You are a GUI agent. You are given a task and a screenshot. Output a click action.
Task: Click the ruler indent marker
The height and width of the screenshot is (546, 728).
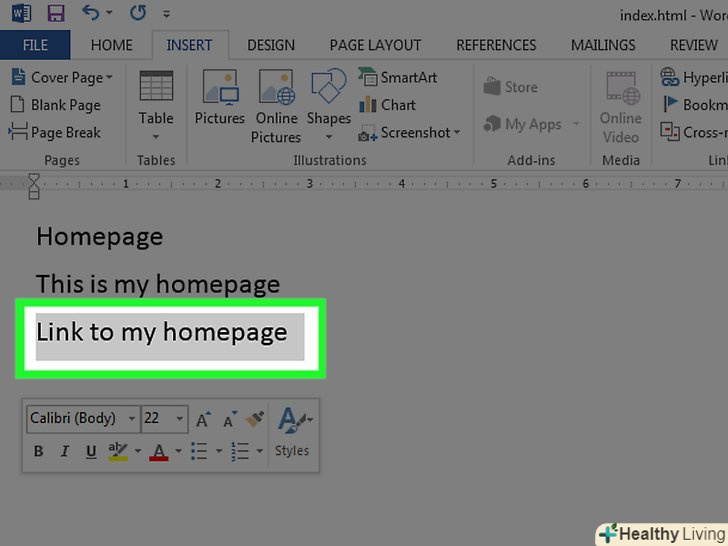pyautogui.click(x=34, y=186)
